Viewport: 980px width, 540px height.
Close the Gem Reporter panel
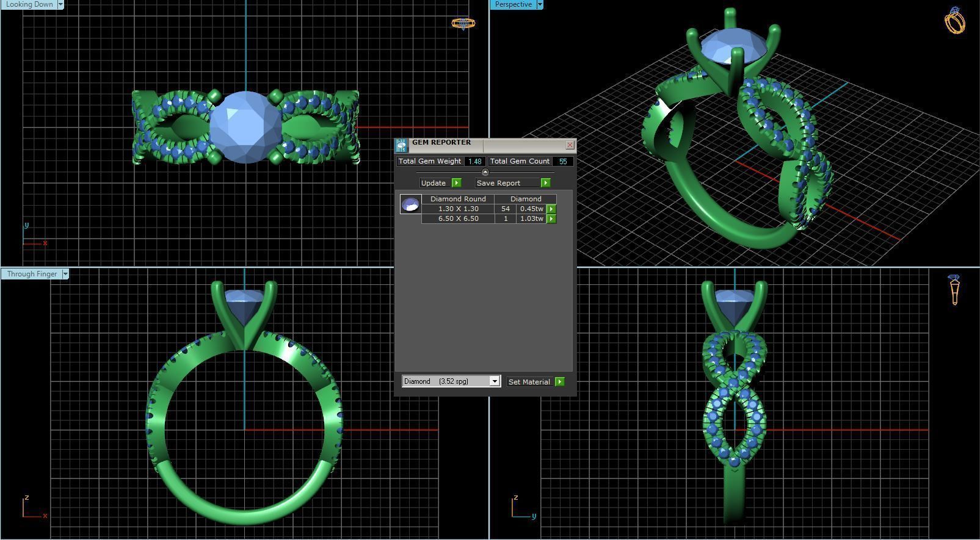tap(570, 145)
